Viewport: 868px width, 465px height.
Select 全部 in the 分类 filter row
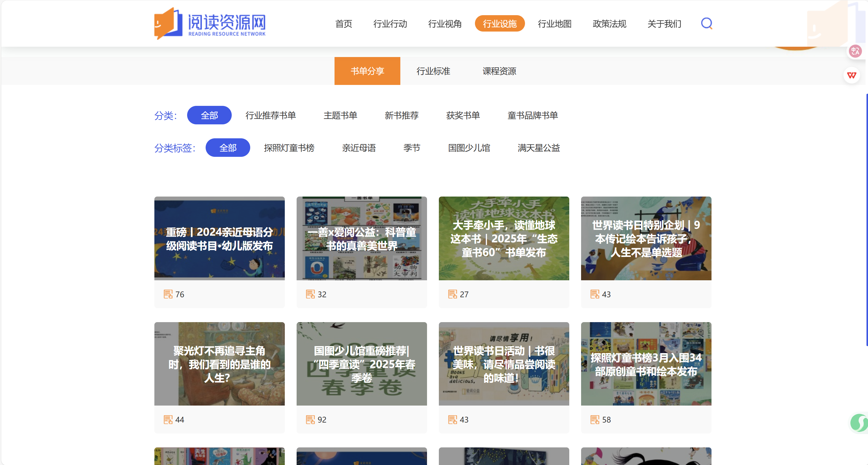[x=209, y=115]
